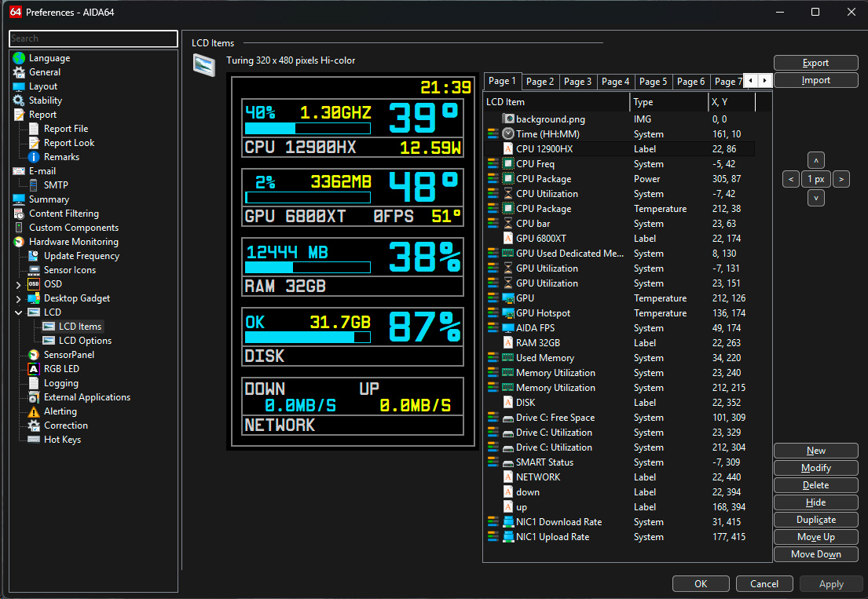Select the Update Frequency tree item
Screen dimensions: 868x599
click(x=82, y=256)
